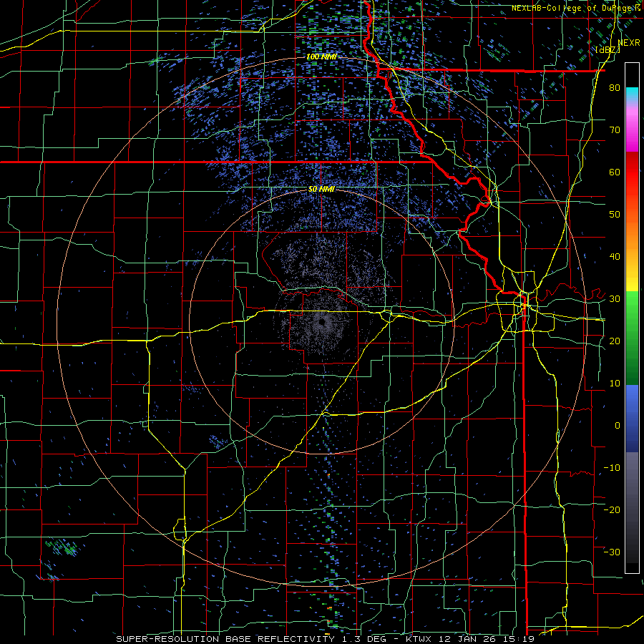Click the 10 value on the dBZ scale
Screen dimensions: 644x644
tap(615, 384)
